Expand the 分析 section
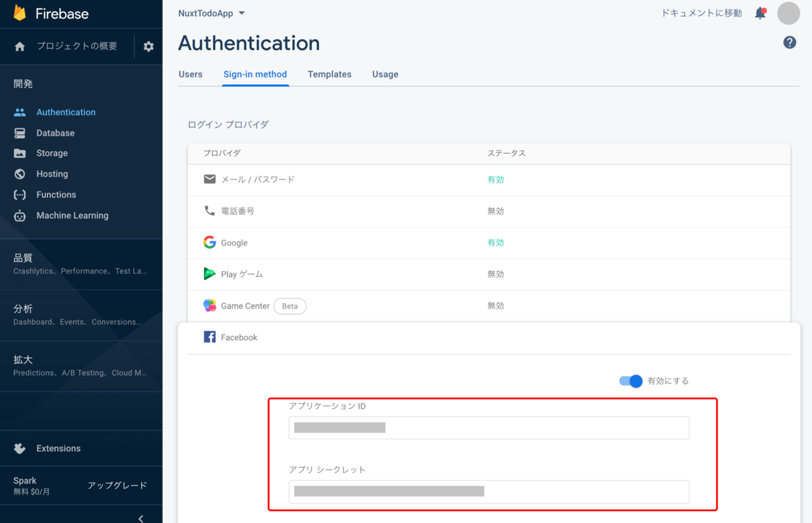The image size is (812, 523). pyautogui.click(x=81, y=315)
